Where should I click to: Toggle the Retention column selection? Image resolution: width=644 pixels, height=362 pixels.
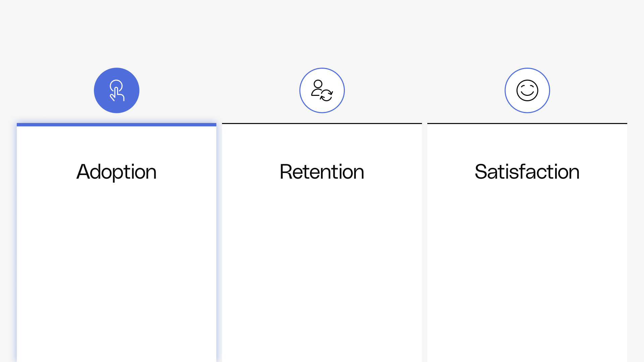[x=322, y=235]
